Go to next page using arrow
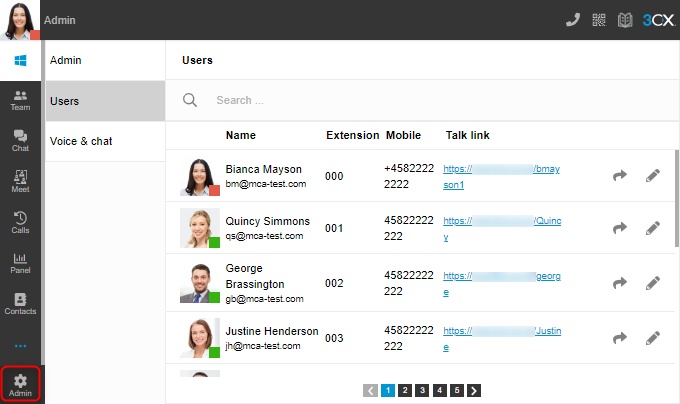Image resolution: width=680 pixels, height=404 pixels. 474,390
